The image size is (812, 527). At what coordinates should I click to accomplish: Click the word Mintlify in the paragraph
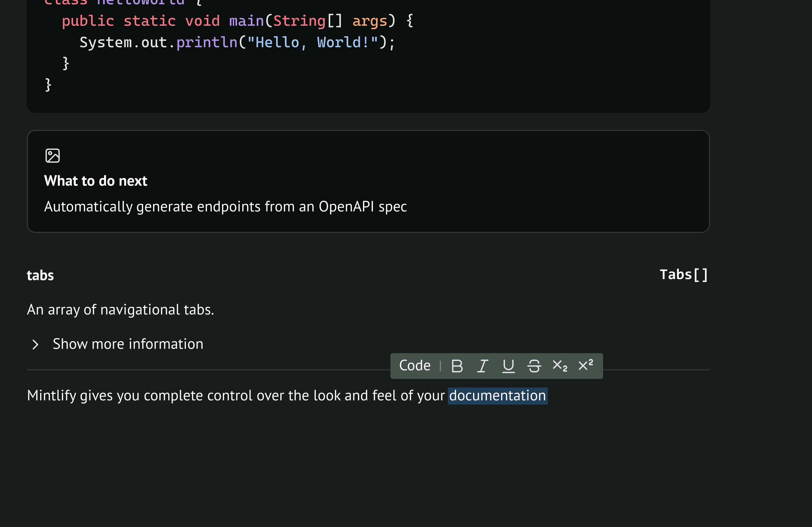[x=51, y=396]
